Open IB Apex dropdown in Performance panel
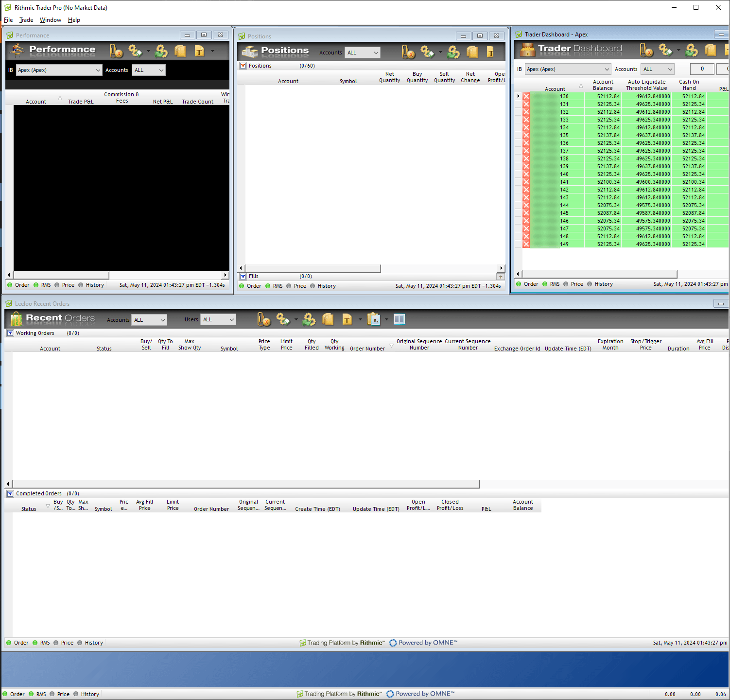This screenshot has height=700, width=730. [59, 70]
